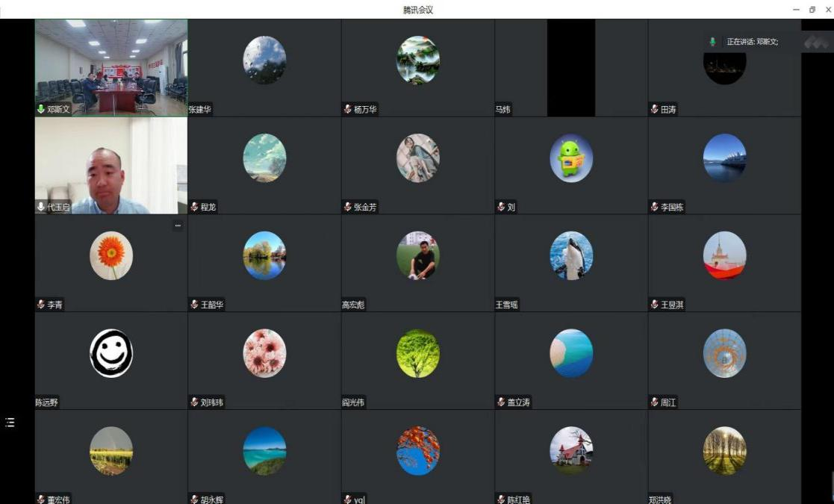The height and width of the screenshot is (504, 834).
Task: Click the muted mic icon beside 程龙
Action: coord(194,207)
